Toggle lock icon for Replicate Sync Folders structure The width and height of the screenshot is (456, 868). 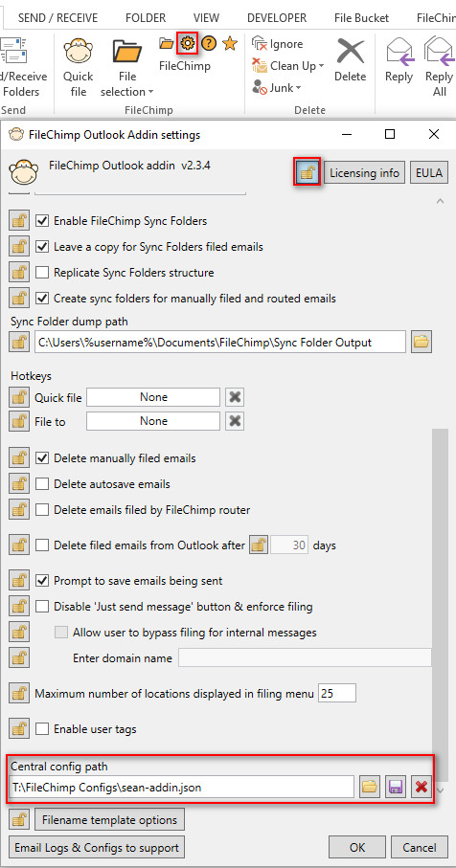coord(19,273)
